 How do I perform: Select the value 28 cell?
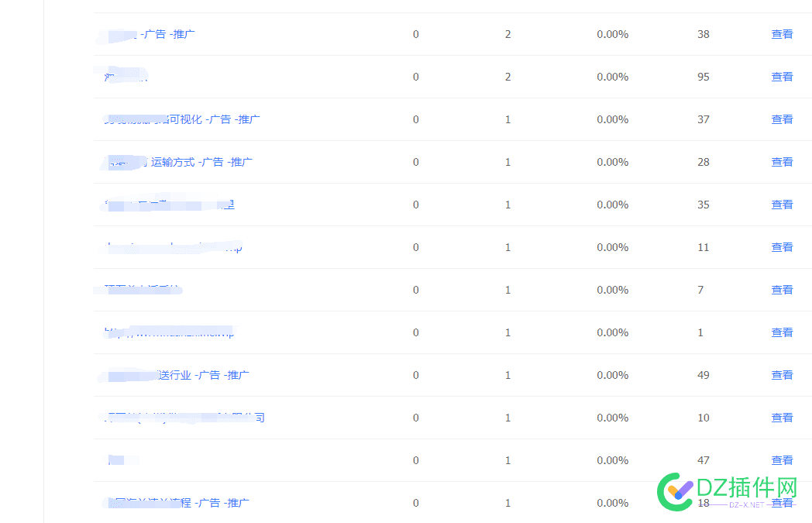tap(704, 162)
